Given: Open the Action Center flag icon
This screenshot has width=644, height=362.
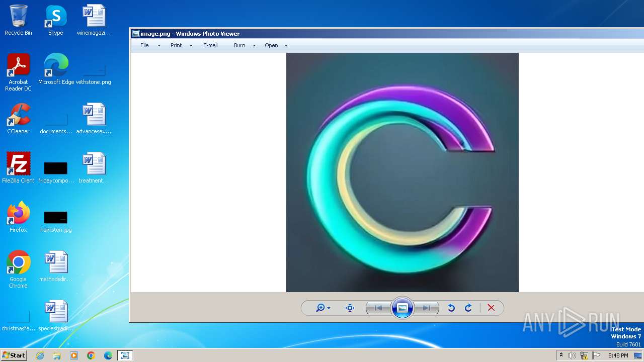Looking at the screenshot, I should click(596, 355).
